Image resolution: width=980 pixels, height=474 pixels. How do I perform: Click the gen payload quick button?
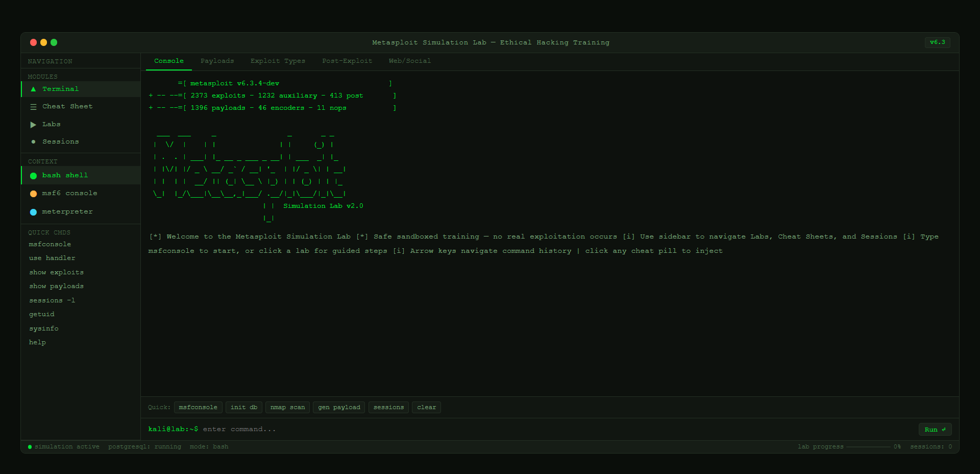click(339, 407)
